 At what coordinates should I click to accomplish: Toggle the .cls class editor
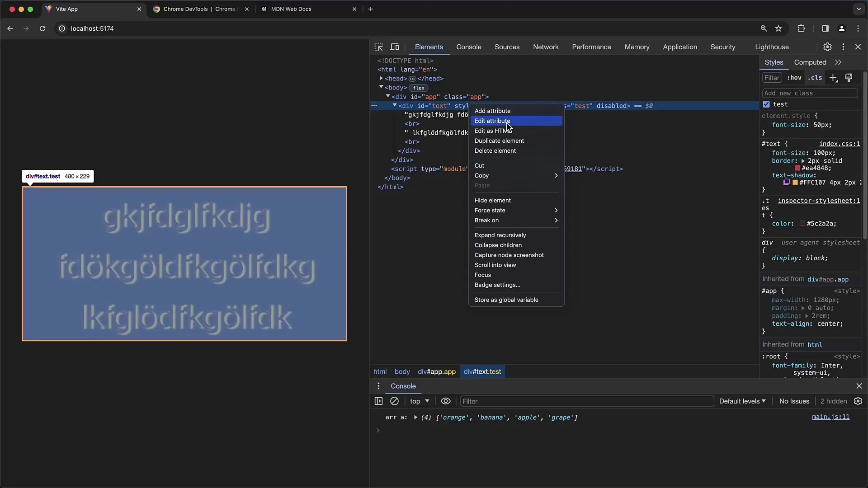tap(815, 78)
